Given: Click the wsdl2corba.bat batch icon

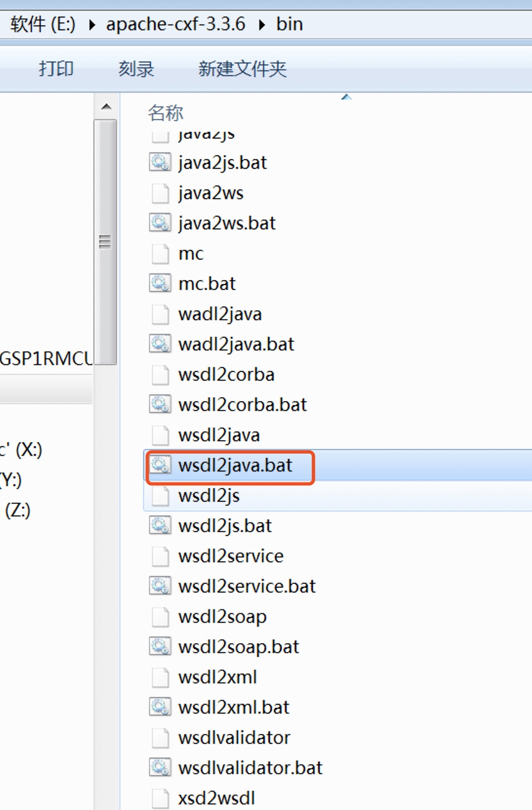Looking at the screenshot, I should pos(160,404).
